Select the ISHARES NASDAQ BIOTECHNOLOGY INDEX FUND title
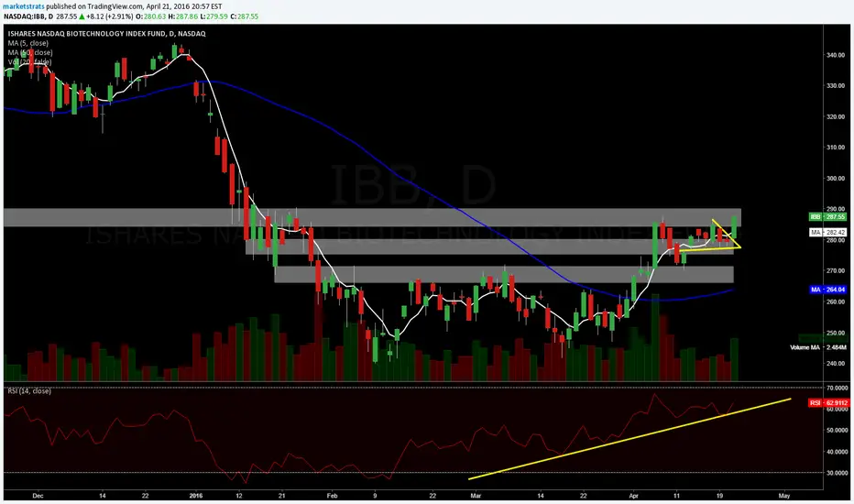This screenshot has width=854, height=504. click(106, 34)
